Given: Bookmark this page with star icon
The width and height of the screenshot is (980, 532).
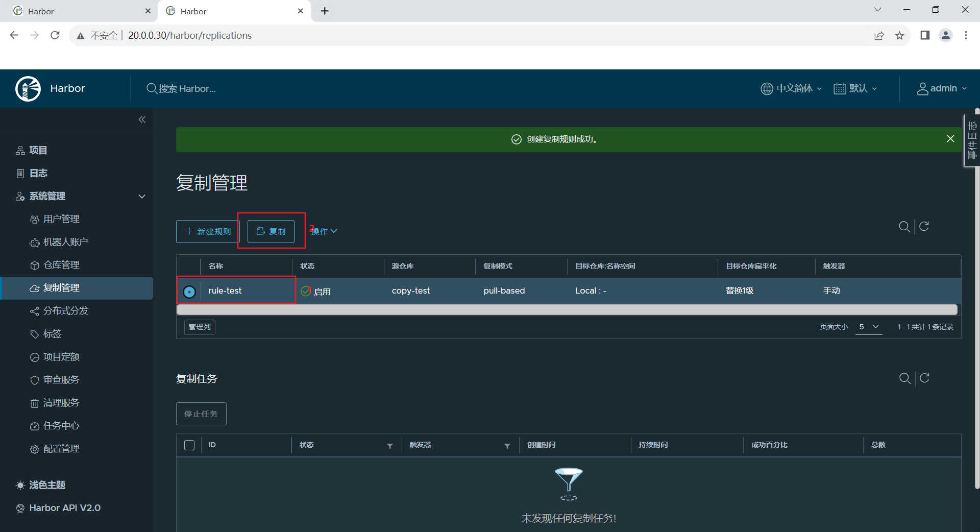Looking at the screenshot, I should pyautogui.click(x=899, y=35).
